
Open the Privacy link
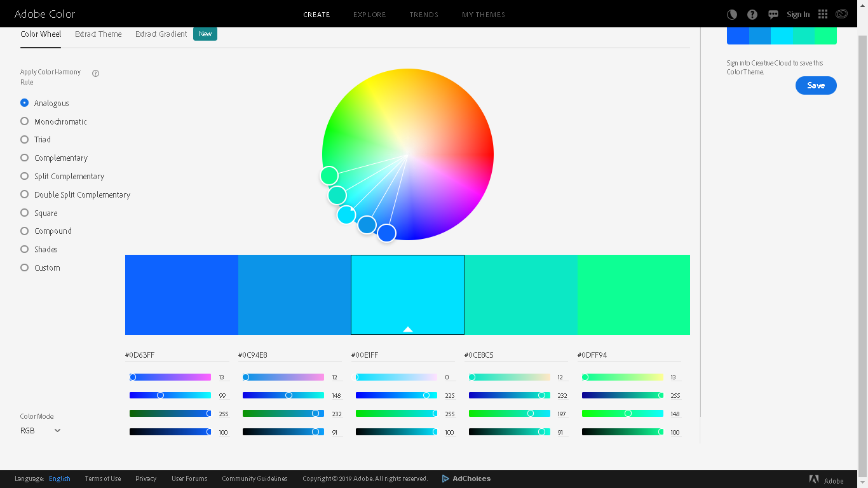point(146,478)
